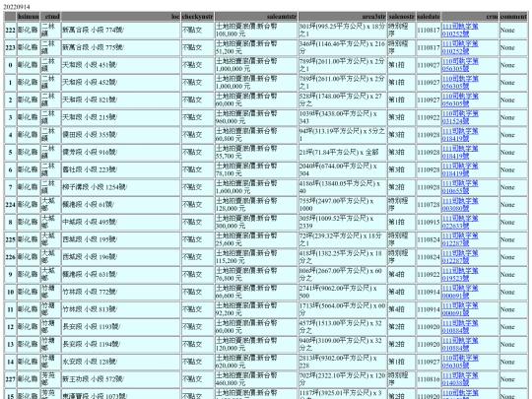Image resolution: width=532 pixels, height=399 pixels.
Task: Click the 第4拍 cell in row 9
Action: tap(401, 275)
